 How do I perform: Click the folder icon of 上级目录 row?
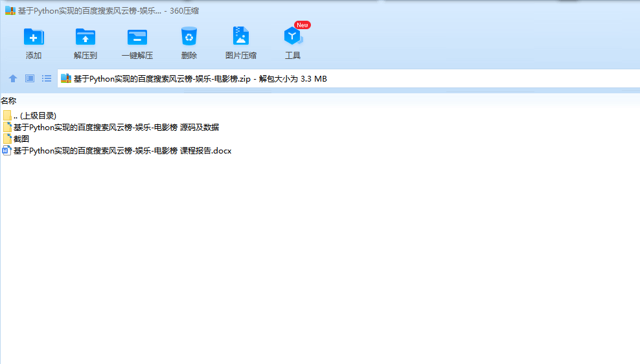[x=7, y=115]
